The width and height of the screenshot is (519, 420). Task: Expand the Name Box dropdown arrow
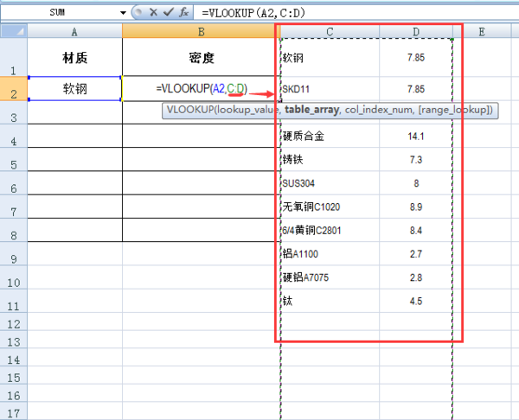pos(123,13)
